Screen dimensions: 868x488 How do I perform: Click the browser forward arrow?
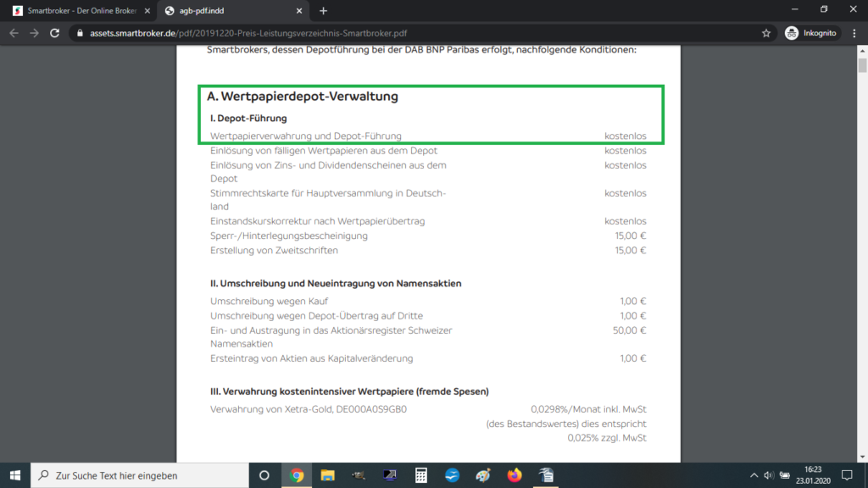pyautogui.click(x=34, y=33)
